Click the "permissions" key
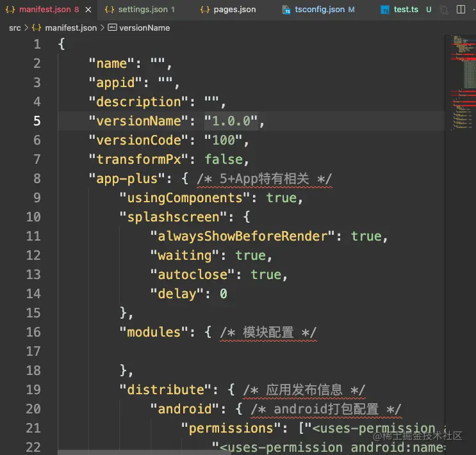 (231, 428)
